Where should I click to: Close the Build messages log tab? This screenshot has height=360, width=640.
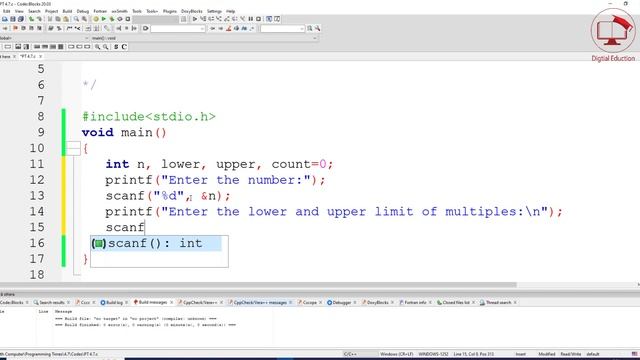171,302
